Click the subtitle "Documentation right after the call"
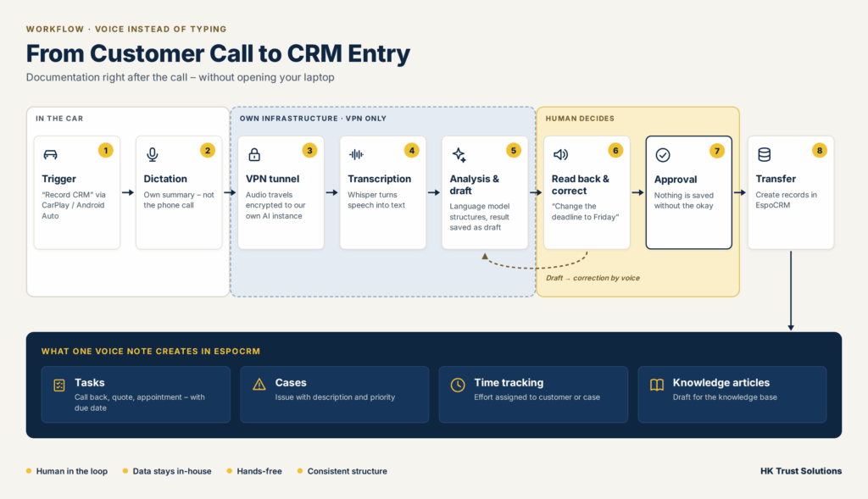 (x=181, y=77)
